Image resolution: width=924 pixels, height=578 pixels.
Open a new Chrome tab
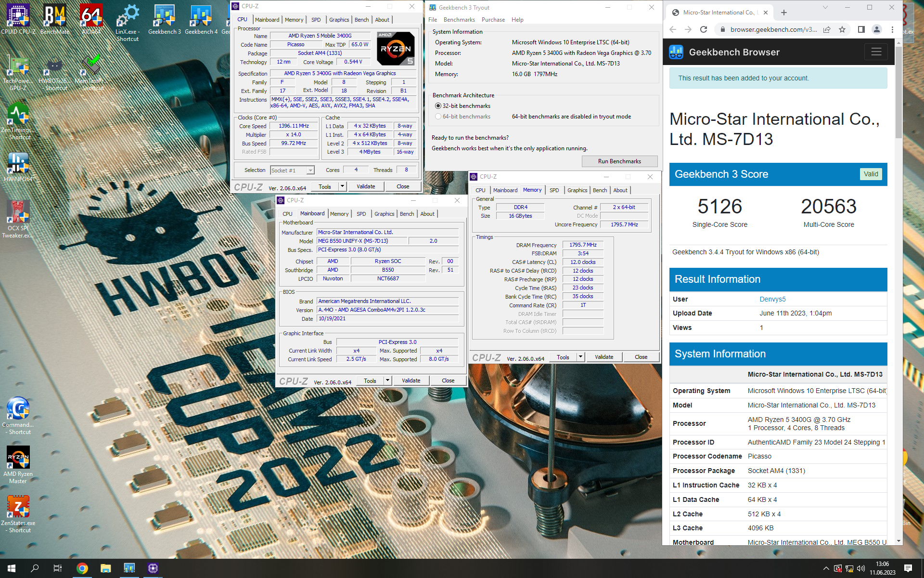pyautogui.click(x=783, y=13)
